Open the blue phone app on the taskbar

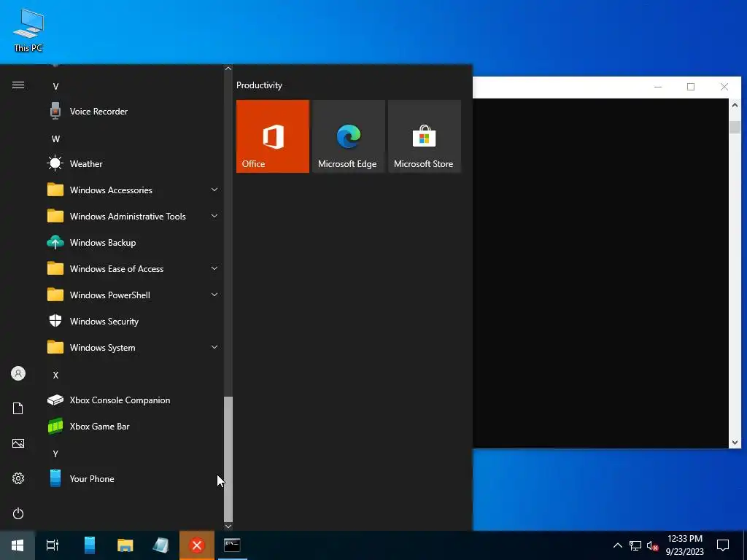[x=89, y=545]
